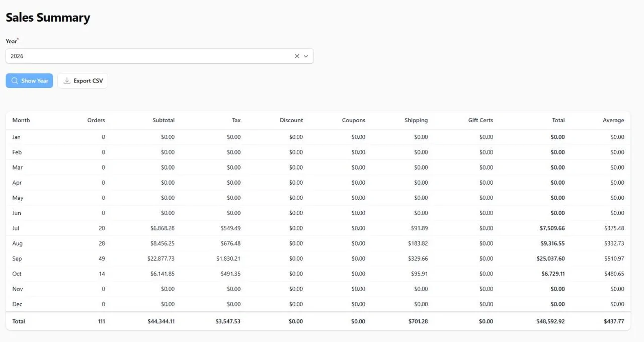Click the Show Year button
Viewport: 644px width, 342px height.
coord(29,81)
